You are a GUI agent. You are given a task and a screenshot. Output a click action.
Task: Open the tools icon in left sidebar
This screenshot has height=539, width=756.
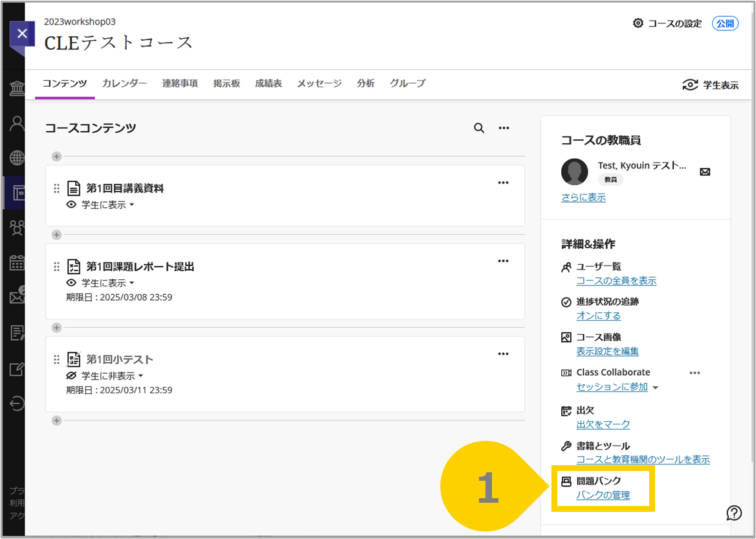click(17, 370)
